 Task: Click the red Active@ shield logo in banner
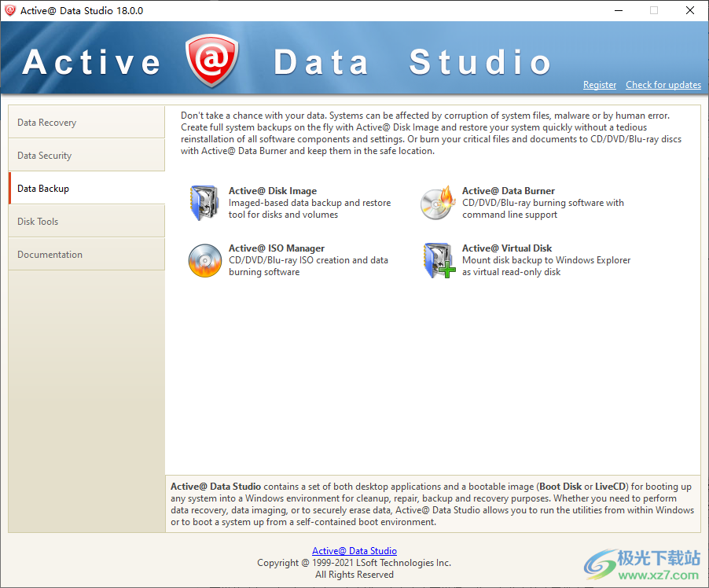[213, 59]
